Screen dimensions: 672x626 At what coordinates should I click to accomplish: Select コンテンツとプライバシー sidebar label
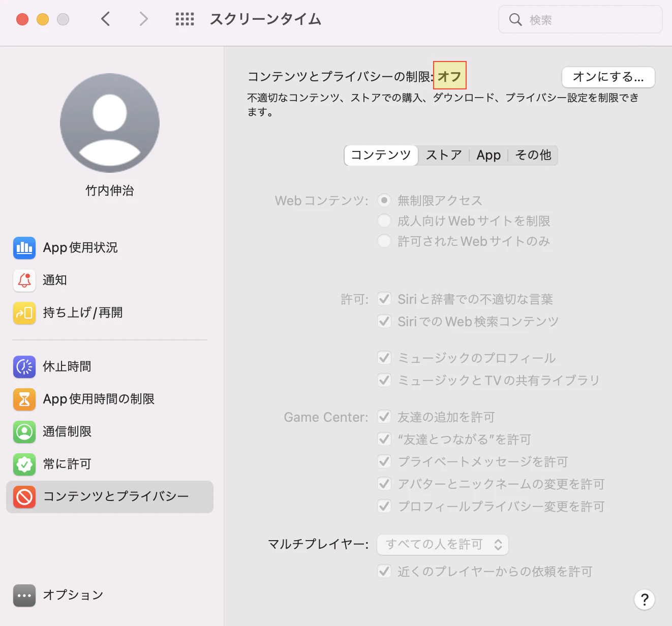[x=116, y=496]
